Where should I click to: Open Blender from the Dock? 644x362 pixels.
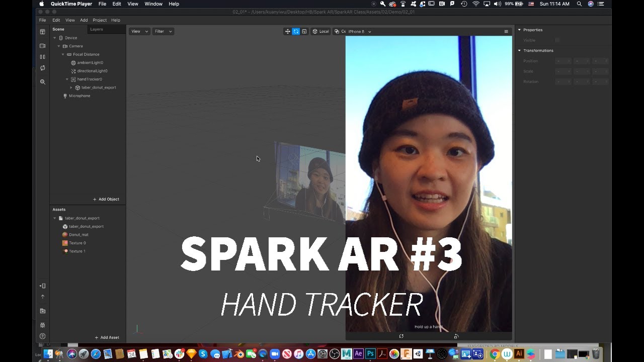(239, 354)
